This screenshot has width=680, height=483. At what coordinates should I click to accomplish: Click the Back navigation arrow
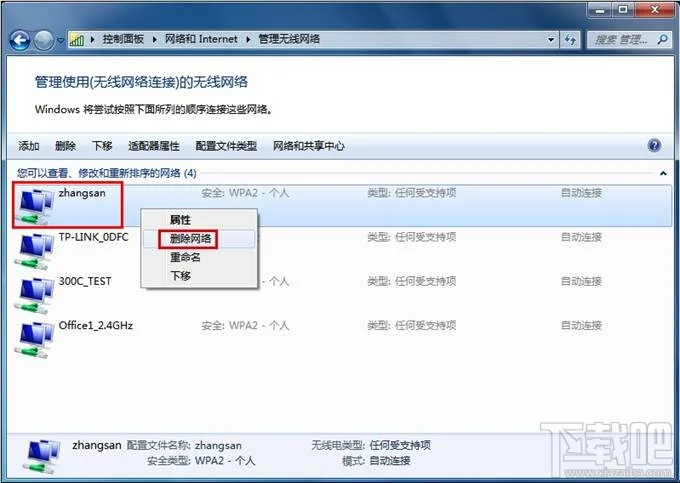tap(20, 41)
